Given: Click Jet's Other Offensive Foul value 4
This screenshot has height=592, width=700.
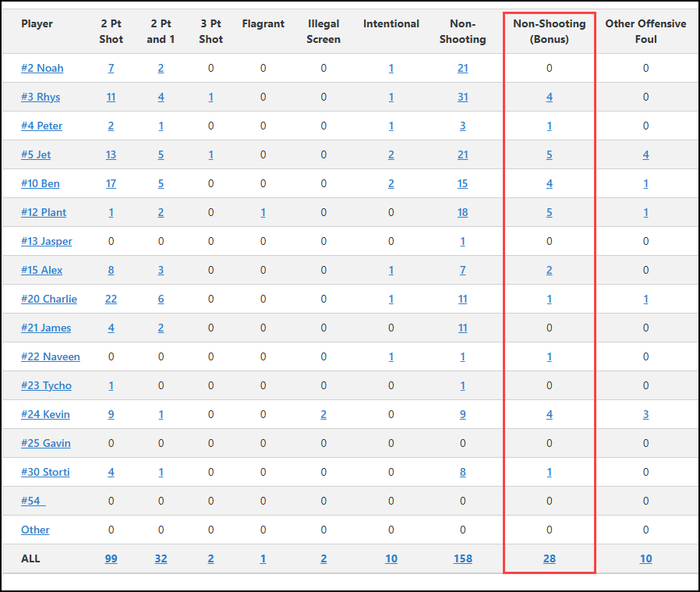Looking at the screenshot, I should pos(645,154).
